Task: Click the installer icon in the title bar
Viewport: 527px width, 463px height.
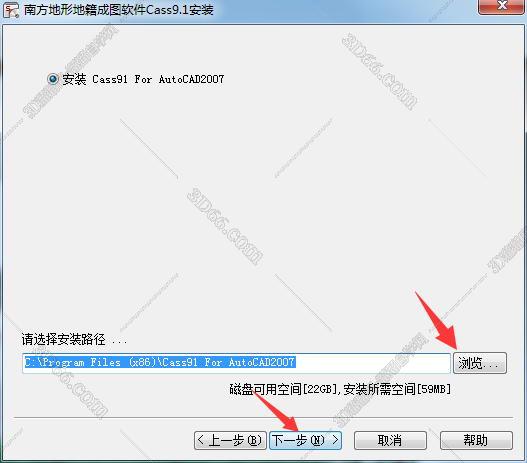Action: [11, 9]
